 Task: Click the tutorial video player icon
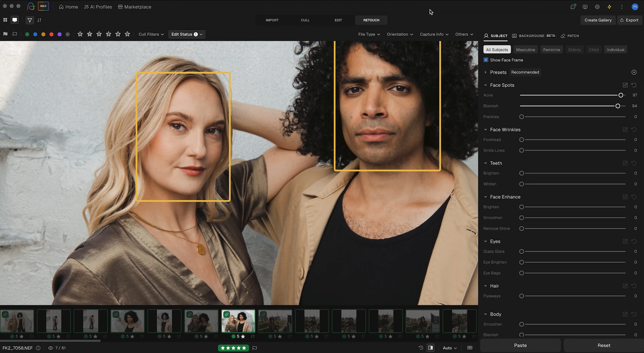[585, 7]
